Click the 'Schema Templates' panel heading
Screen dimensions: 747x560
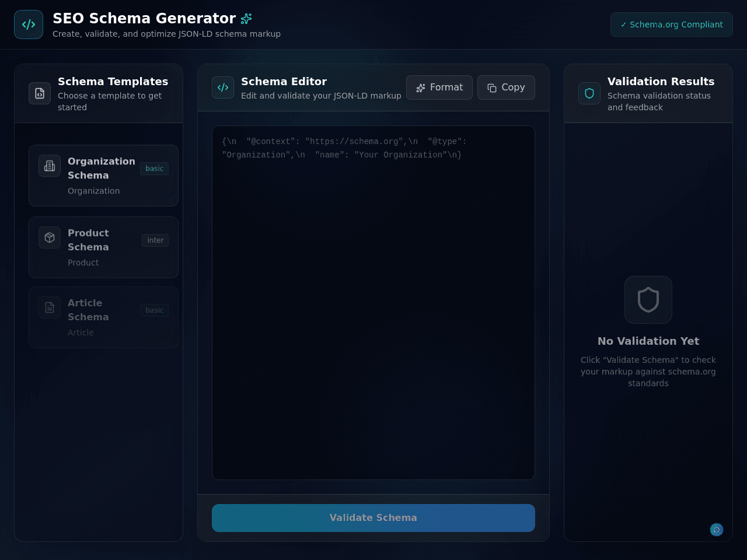pyautogui.click(x=113, y=82)
